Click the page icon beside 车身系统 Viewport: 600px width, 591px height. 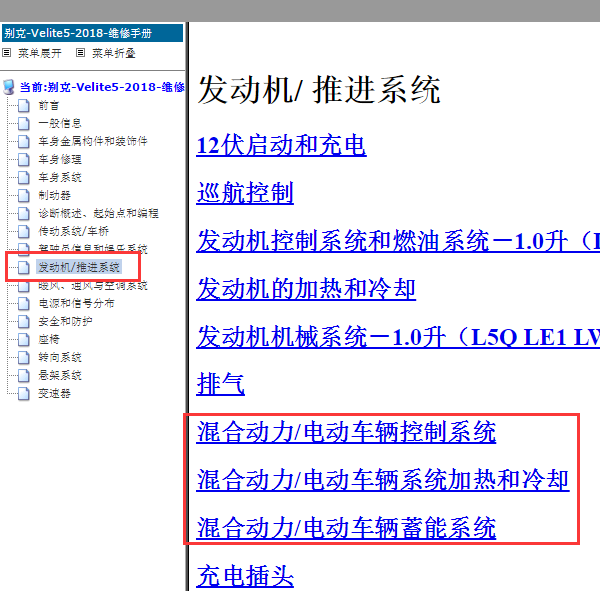(24, 177)
